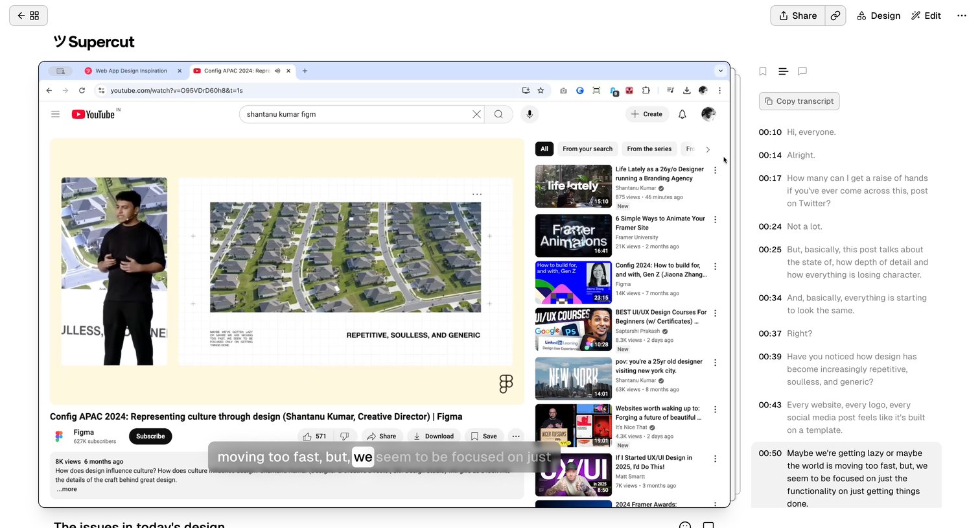980x528 pixels.
Task: Click the video player preview
Action: click(384, 285)
